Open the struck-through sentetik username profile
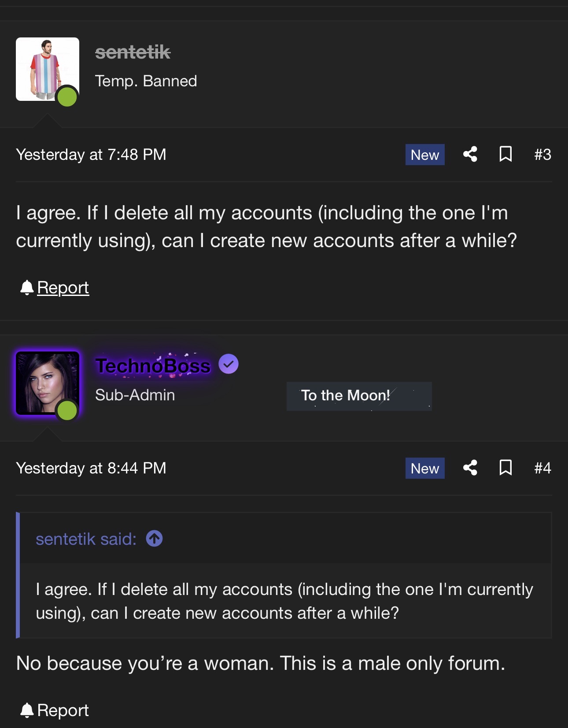 [133, 52]
